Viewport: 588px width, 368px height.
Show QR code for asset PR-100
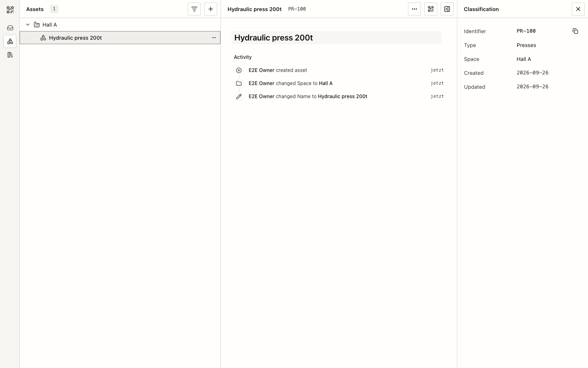431,9
